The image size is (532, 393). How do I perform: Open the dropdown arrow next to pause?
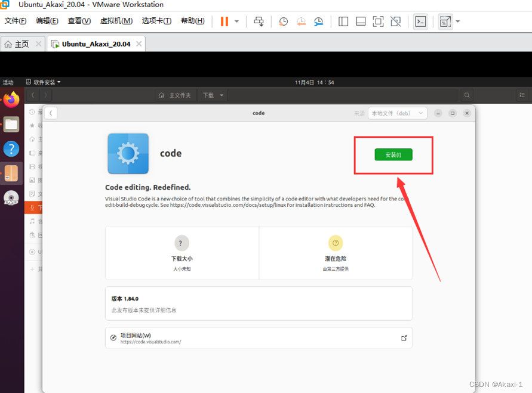[237, 21]
